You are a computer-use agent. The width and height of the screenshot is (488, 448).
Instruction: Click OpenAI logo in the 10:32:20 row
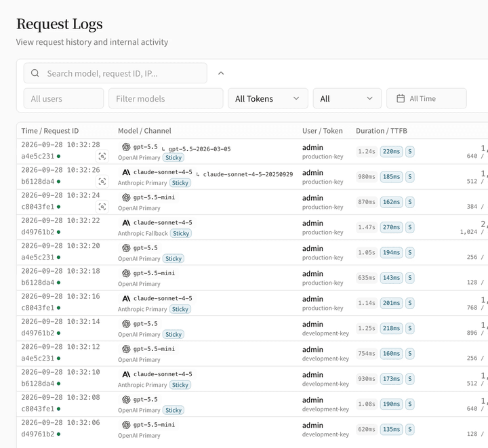tap(126, 248)
